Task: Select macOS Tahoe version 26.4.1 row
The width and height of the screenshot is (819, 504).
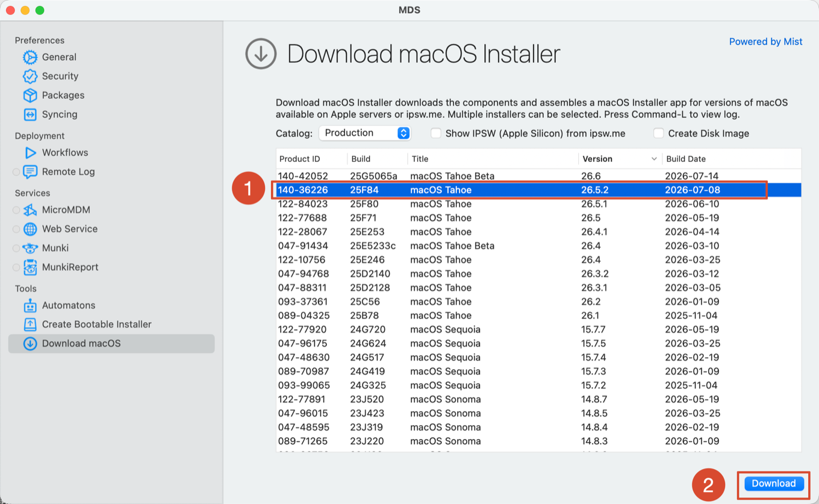Action: coord(539,232)
